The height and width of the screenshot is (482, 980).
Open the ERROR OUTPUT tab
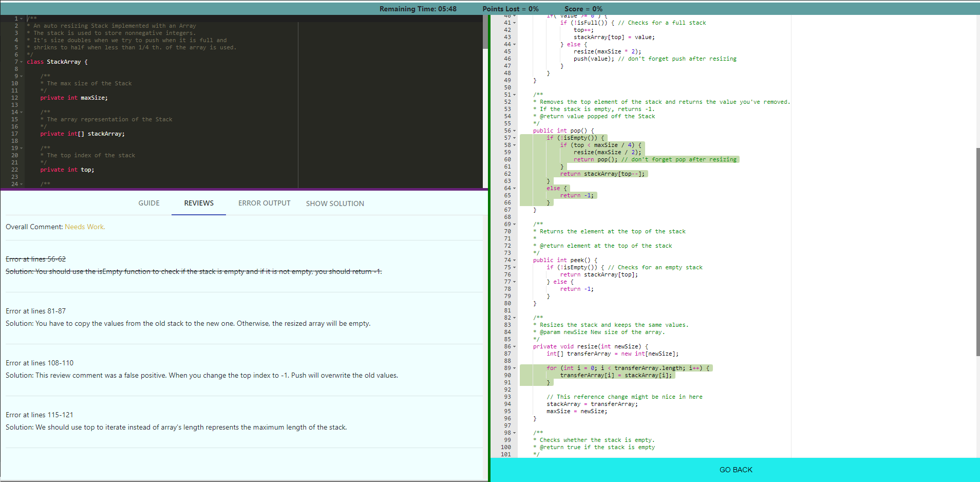tap(264, 203)
